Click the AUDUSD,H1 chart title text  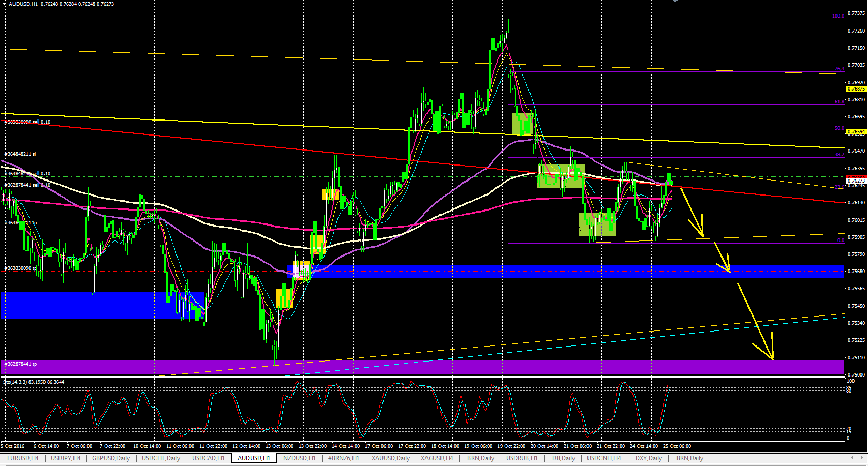(23, 4)
